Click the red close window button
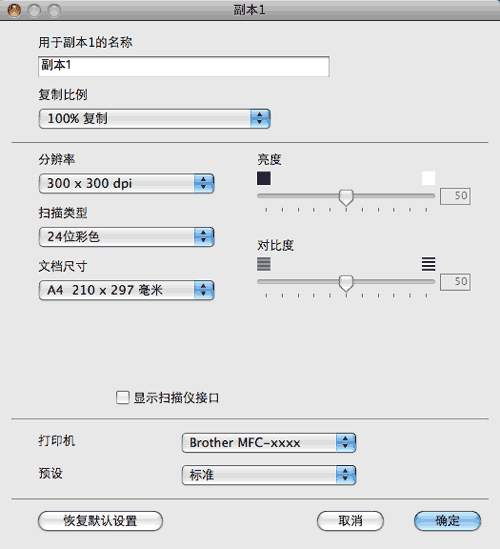 click(14, 11)
